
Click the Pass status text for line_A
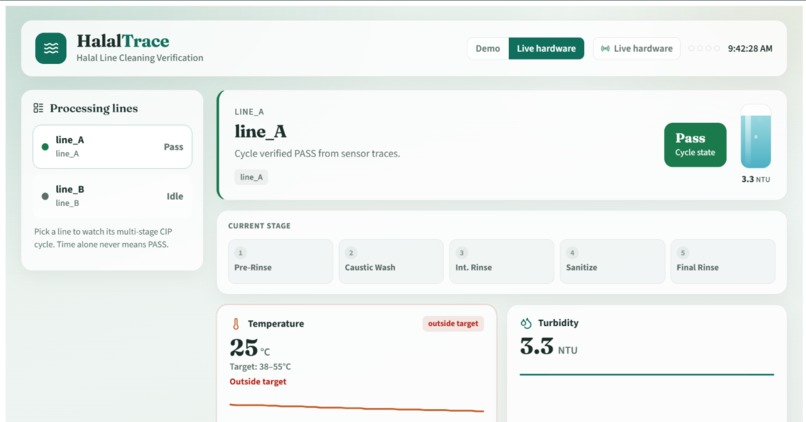coord(173,147)
